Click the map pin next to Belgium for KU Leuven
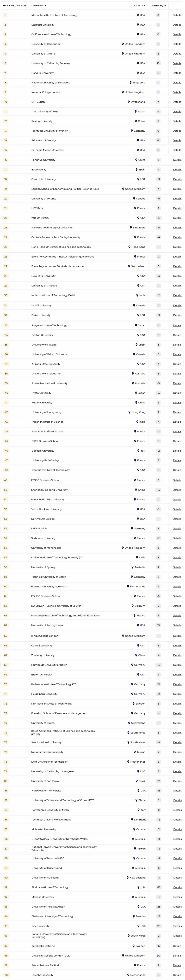185x980 pixels. tap(133, 606)
